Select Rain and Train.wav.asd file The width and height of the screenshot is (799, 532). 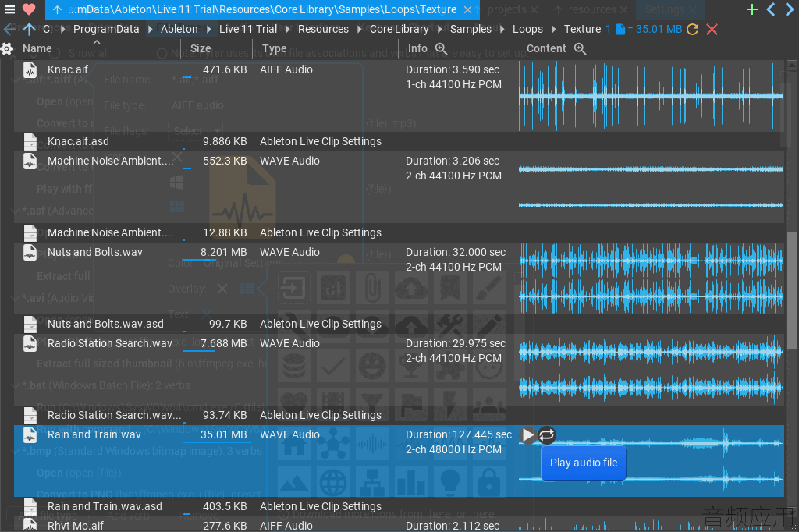(105, 506)
